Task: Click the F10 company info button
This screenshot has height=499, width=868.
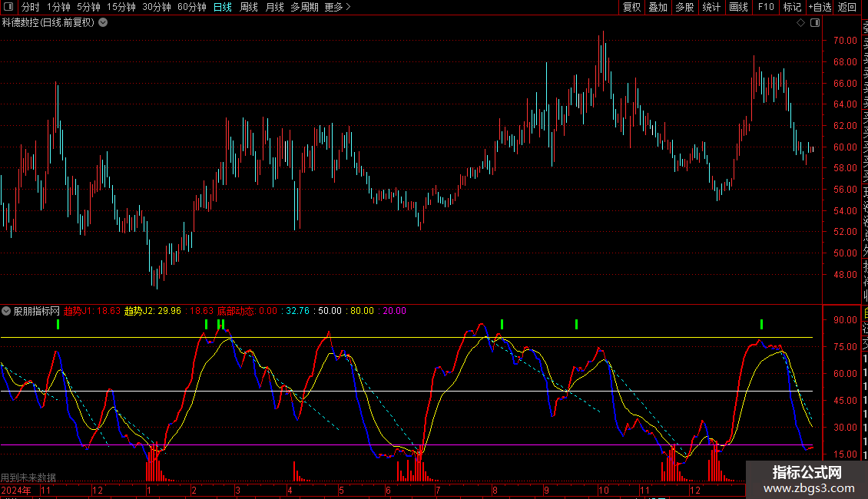Action: (x=766, y=7)
